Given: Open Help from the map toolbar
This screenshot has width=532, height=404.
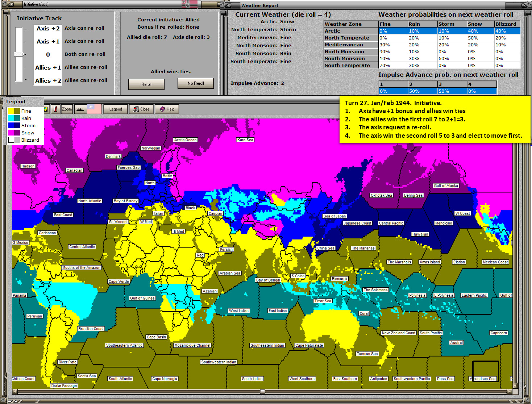Looking at the screenshot, I should pos(167,109).
